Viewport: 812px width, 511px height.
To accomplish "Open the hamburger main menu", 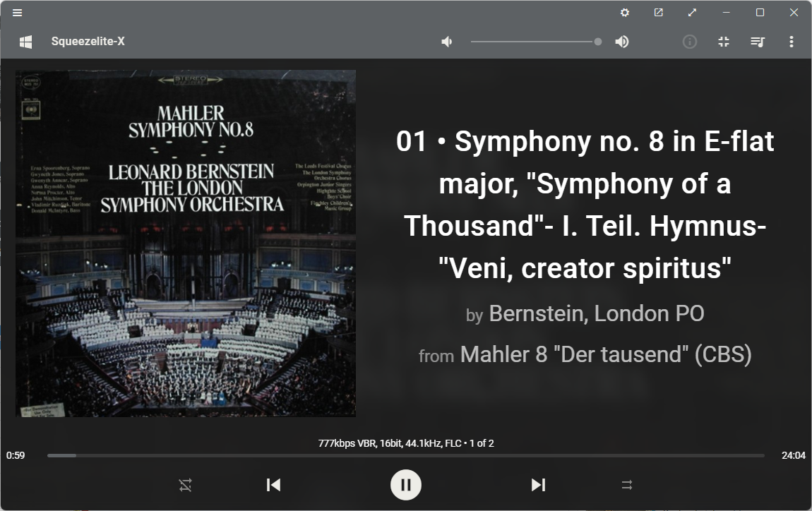I will (17, 13).
